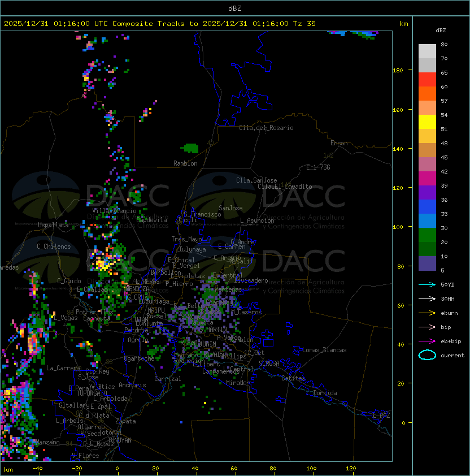Screen dimensions: 470x476
Task: Click the '120' km tick on bottom axis
Action: coord(351,469)
